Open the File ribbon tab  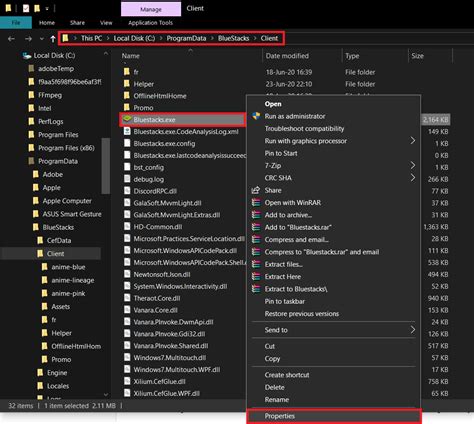(16, 23)
